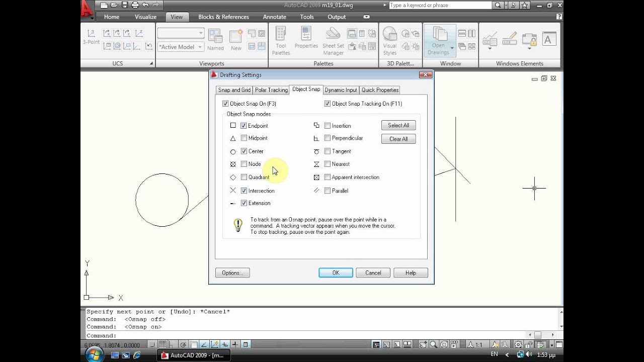Click the Model space status bar icon

click(x=376, y=344)
